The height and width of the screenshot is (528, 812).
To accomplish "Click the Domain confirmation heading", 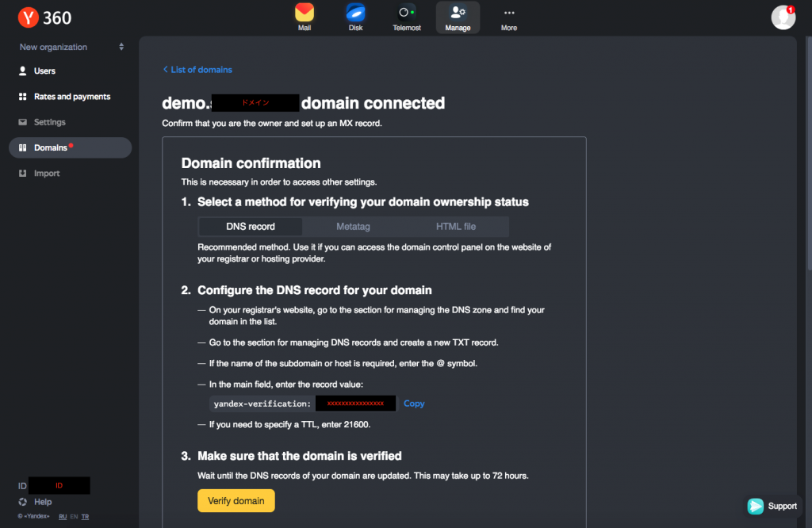I will [x=251, y=163].
